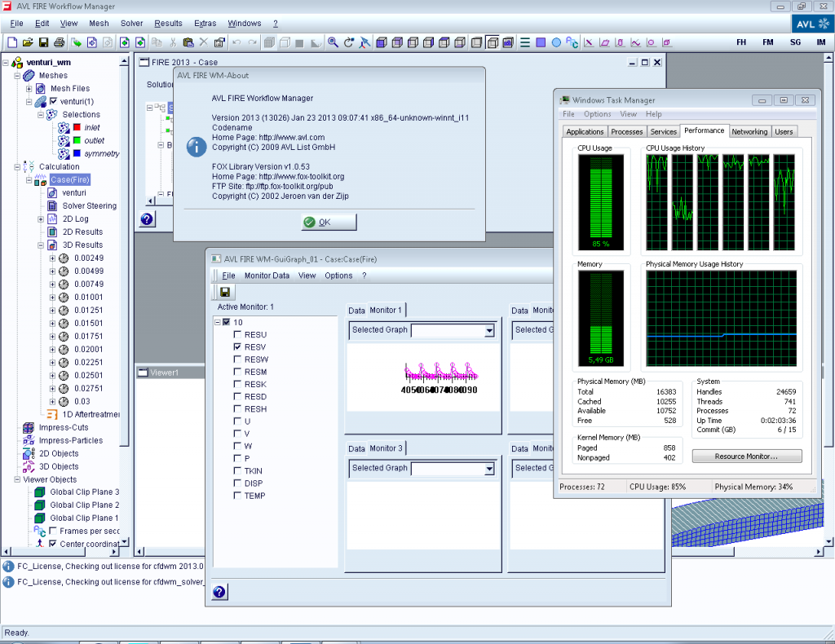Open Selected Graph dropdown in Monitor 1
The height and width of the screenshot is (644, 835).
pyautogui.click(x=489, y=330)
